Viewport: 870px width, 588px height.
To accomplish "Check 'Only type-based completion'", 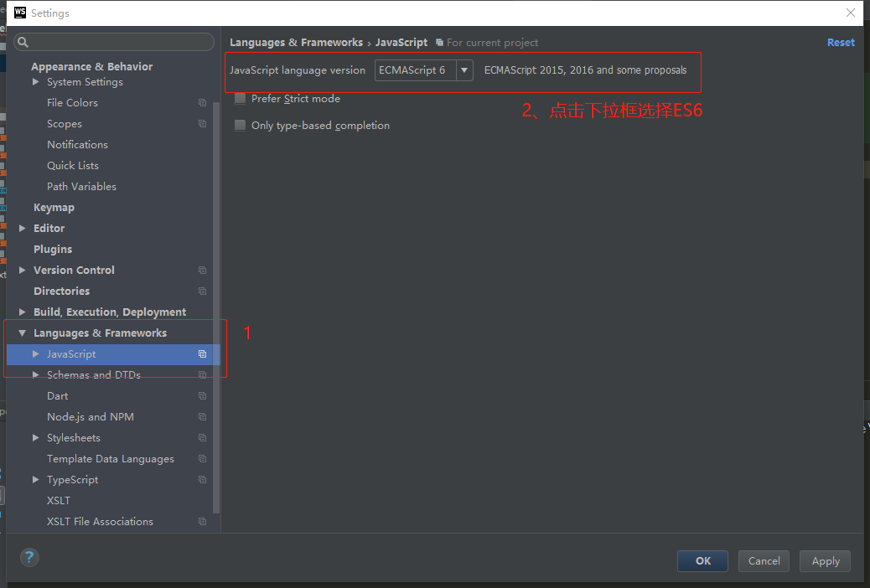I will [241, 125].
